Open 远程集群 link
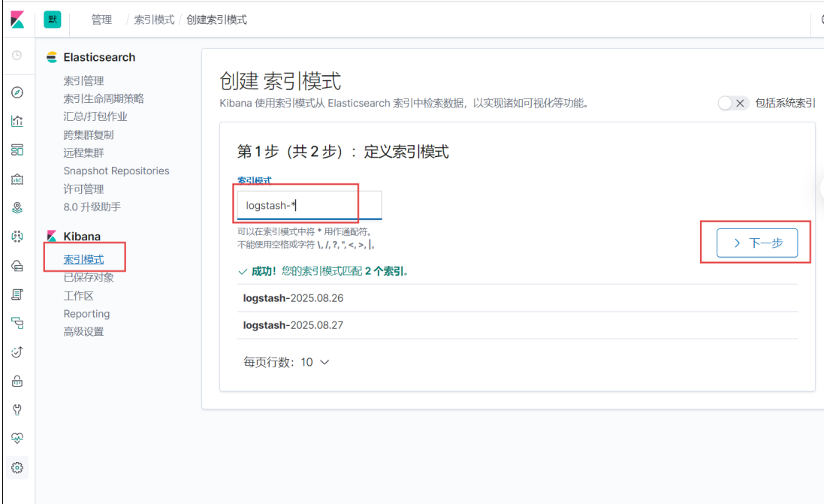The height and width of the screenshot is (504, 824). tap(83, 153)
